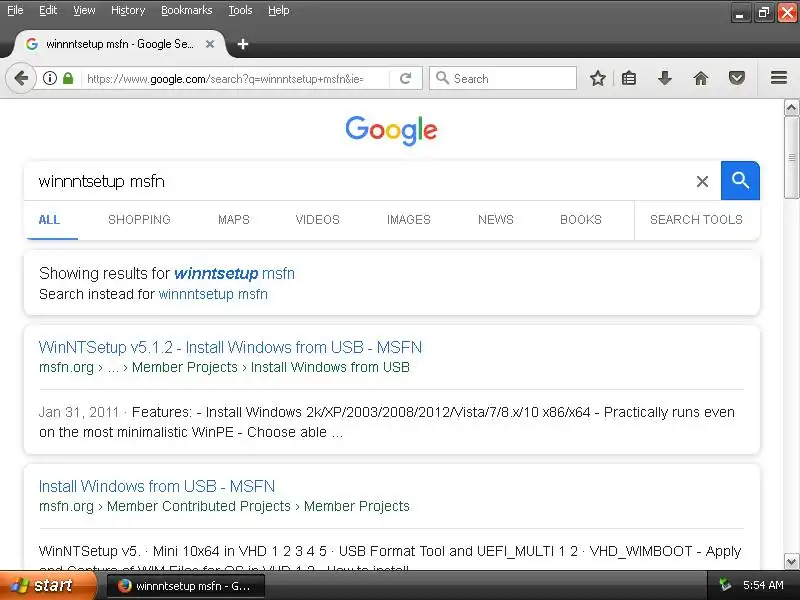The width and height of the screenshot is (800, 600).
Task: Click the Firefox browser tab title
Action: click(x=119, y=44)
